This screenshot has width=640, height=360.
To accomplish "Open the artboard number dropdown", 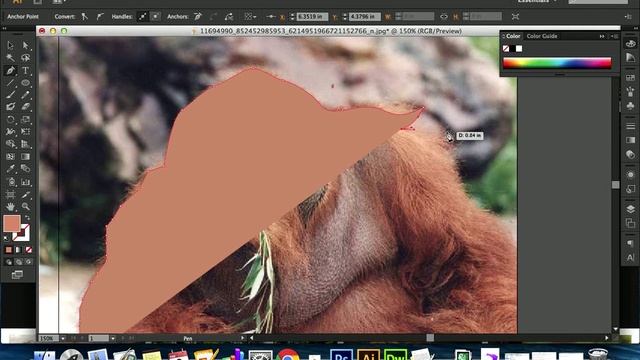I will (113, 338).
